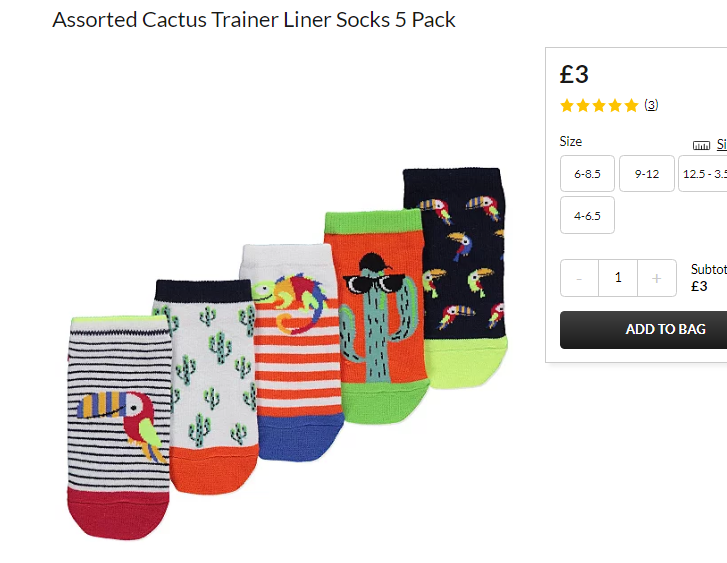
Task: Click the third yellow rating star
Action: click(599, 106)
